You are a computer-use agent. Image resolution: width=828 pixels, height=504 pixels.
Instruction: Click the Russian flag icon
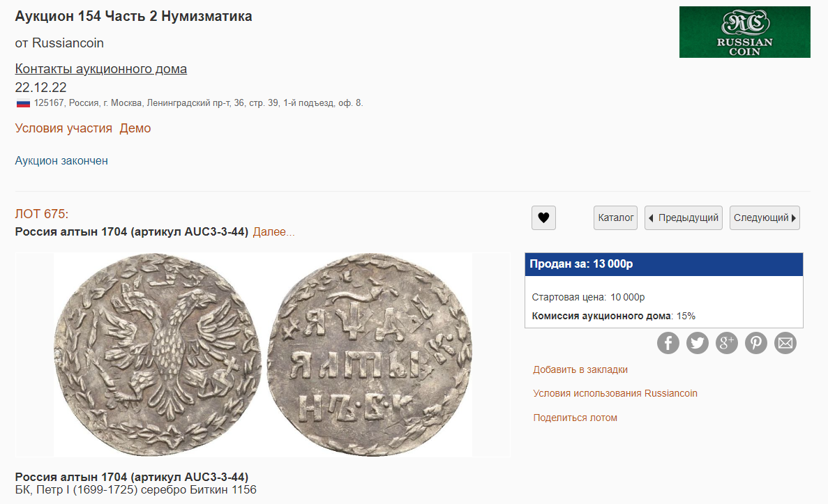(23, 103)
